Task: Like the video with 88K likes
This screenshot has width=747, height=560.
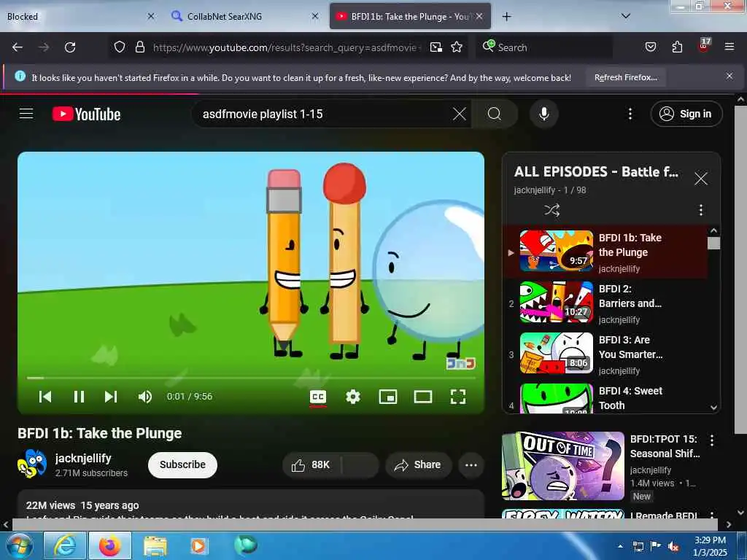Action: coord(311,464)
